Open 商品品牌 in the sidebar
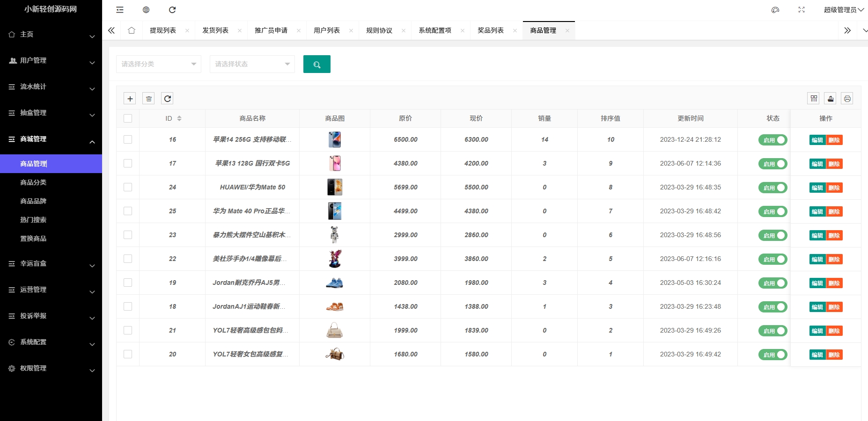Screen dimensions: 868x421 click(x=33, y=201)
